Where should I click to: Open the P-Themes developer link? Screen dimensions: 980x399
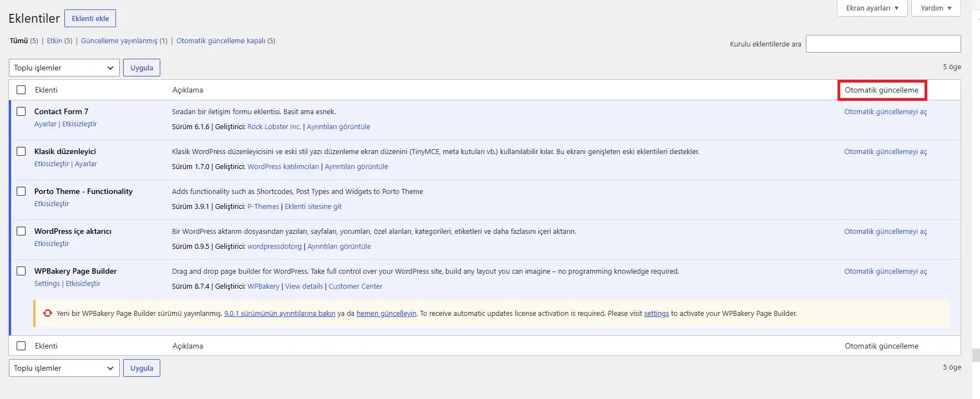[263, 206]
